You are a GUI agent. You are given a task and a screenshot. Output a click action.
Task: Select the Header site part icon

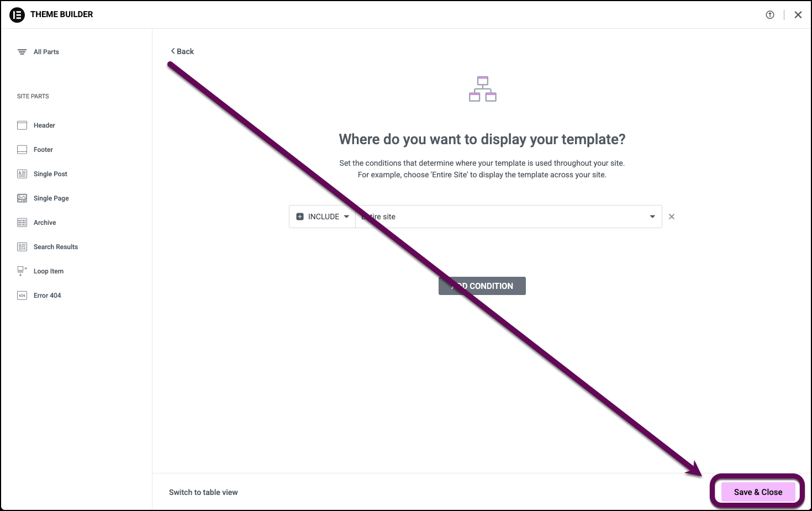pos(22,125)
